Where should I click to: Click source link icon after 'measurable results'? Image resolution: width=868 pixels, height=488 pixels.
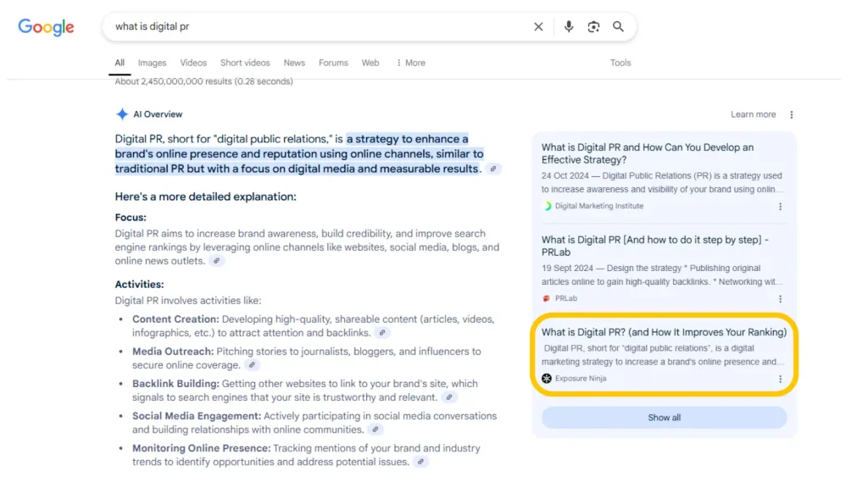tap(493, 169)
